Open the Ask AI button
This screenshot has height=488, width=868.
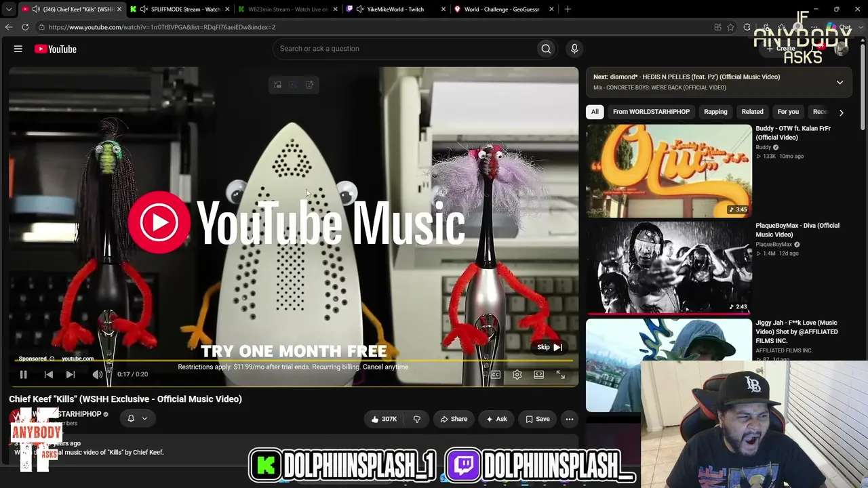(x=496, y=419)
